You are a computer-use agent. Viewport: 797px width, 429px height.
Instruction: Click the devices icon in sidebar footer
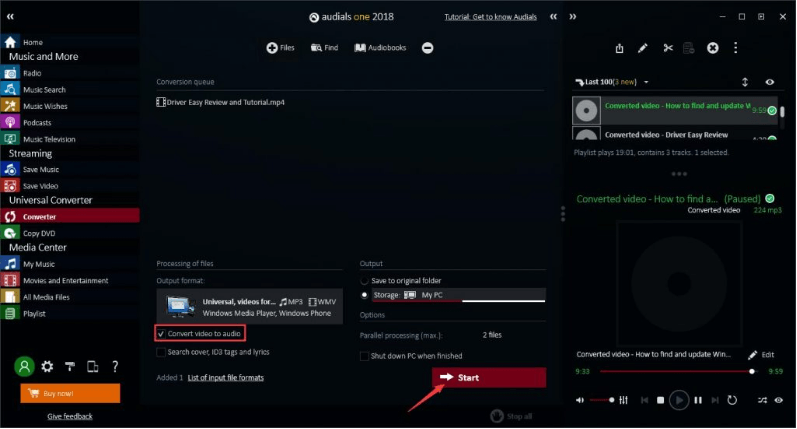click(x=93, y=366)
